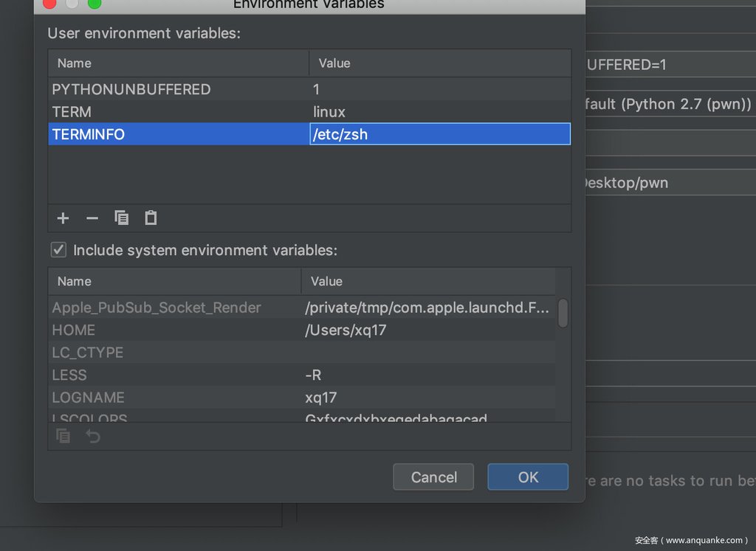Viewport: 756px width, 551px height.
Task: Copy system variables with the bottom copy icon
Action: 64,437
